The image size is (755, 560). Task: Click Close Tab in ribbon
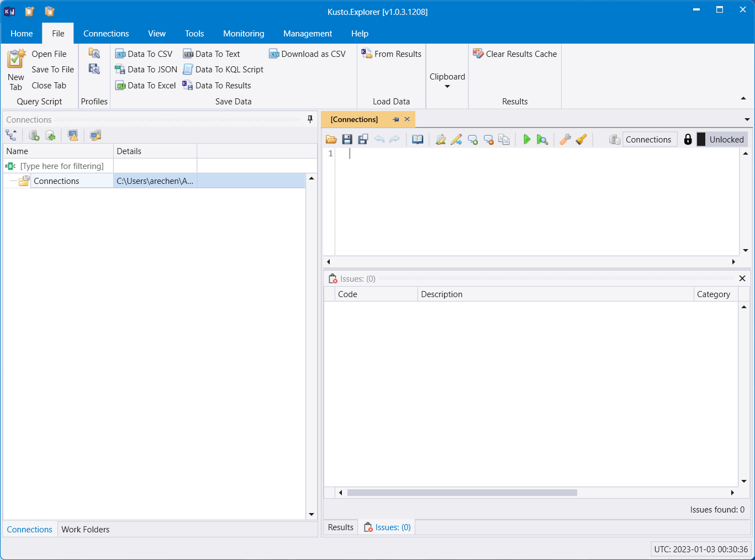[49, 86]
